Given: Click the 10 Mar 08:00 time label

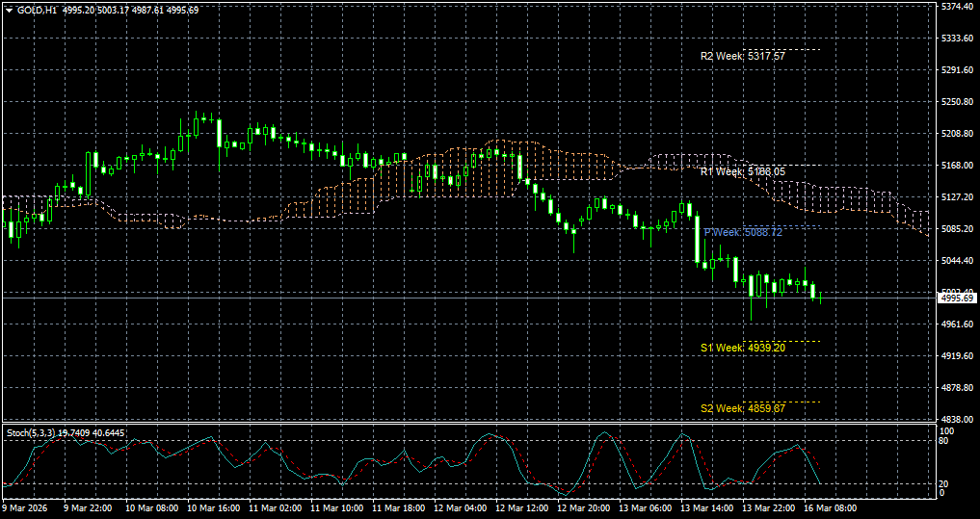Looking at the screenshot, I should pyautogui.click(x=152, y=508).
